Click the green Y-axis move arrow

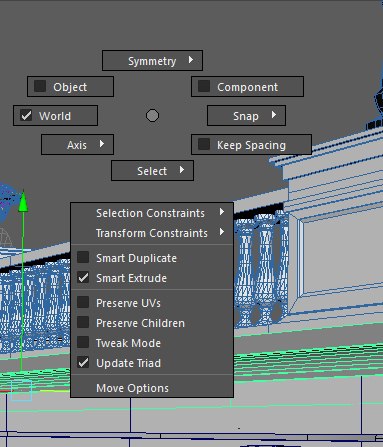click(x=23, y=201)
